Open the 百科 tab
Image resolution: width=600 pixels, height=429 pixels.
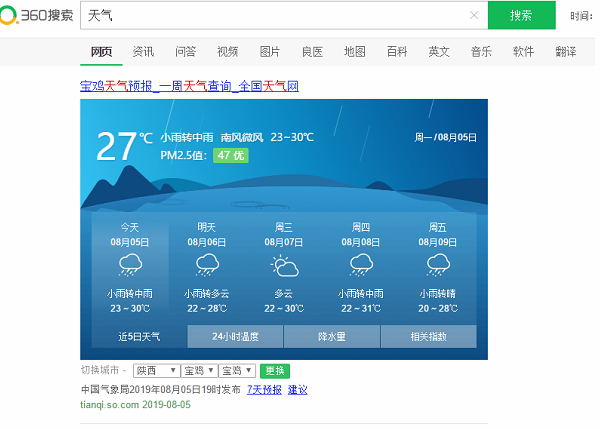coord(397,51)
